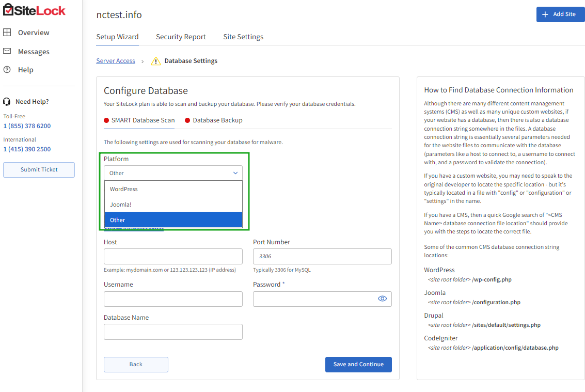Switch to the Setup Wizard tab
The width and height of the screenshot is (585, 392).
(117, 37)
